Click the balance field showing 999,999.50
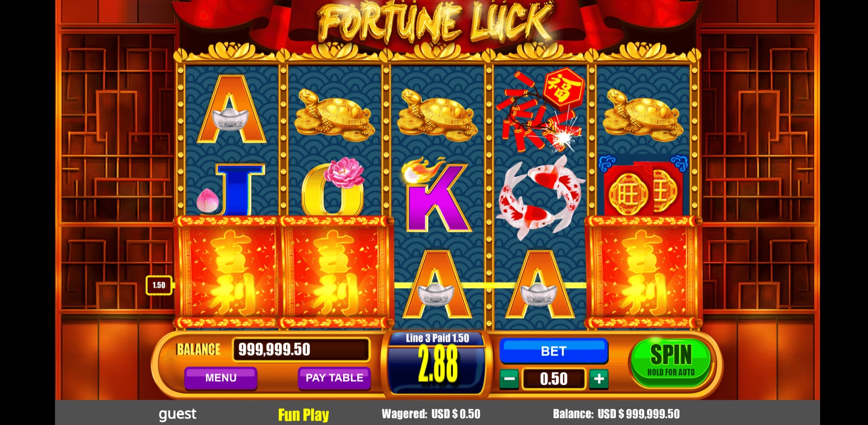This screenshot has width=868, height=425. (301, 350)
